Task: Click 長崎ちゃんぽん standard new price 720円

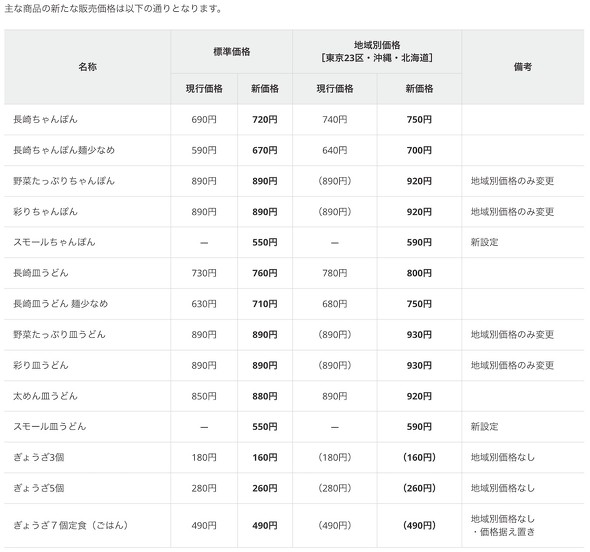Action: (x=265, y=120)
